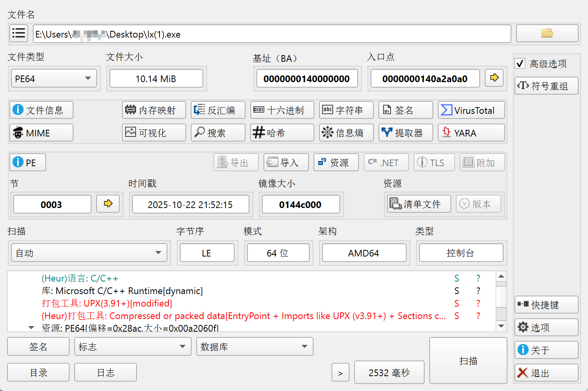The image size is (588, 391).
Task: Click the large 扫描 scan button
Action: 468,361
